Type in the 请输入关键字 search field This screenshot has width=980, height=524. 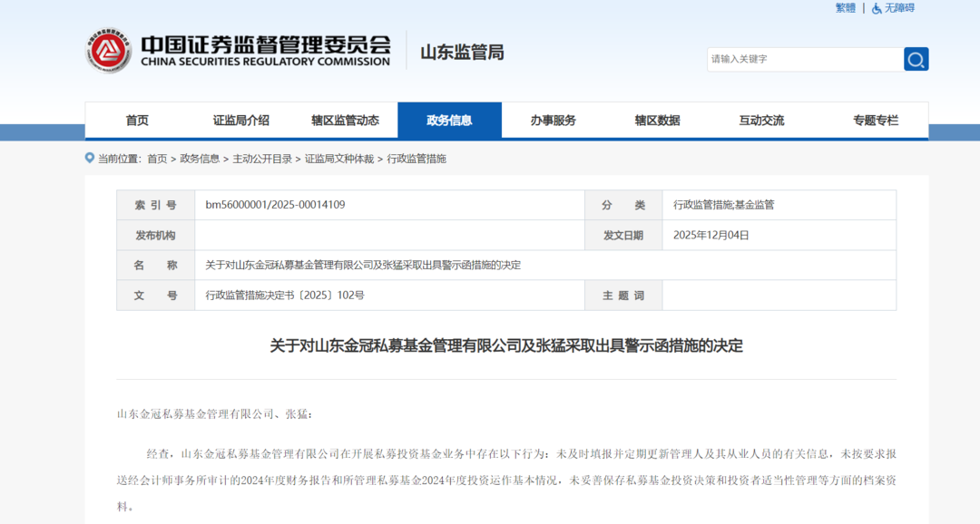[x=804, y=59]
